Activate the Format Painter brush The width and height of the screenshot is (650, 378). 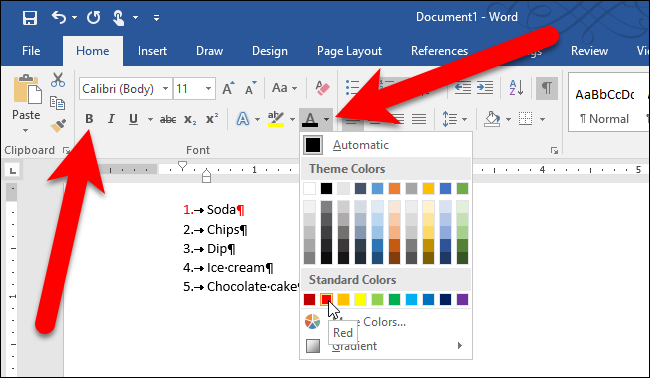coord(58,125)
